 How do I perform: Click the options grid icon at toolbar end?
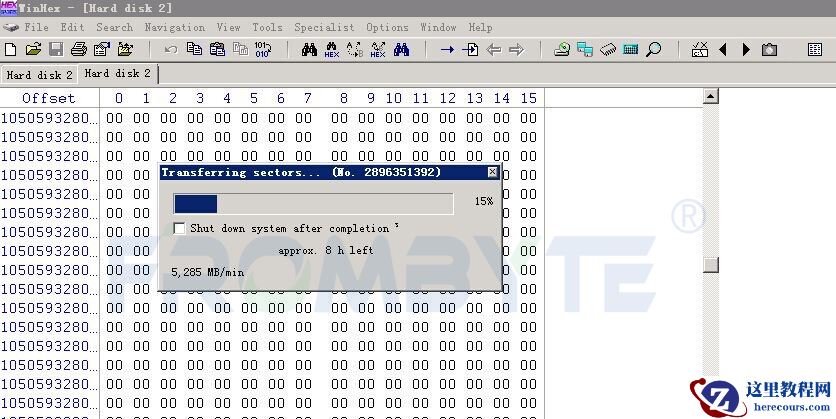pos(815,50)
